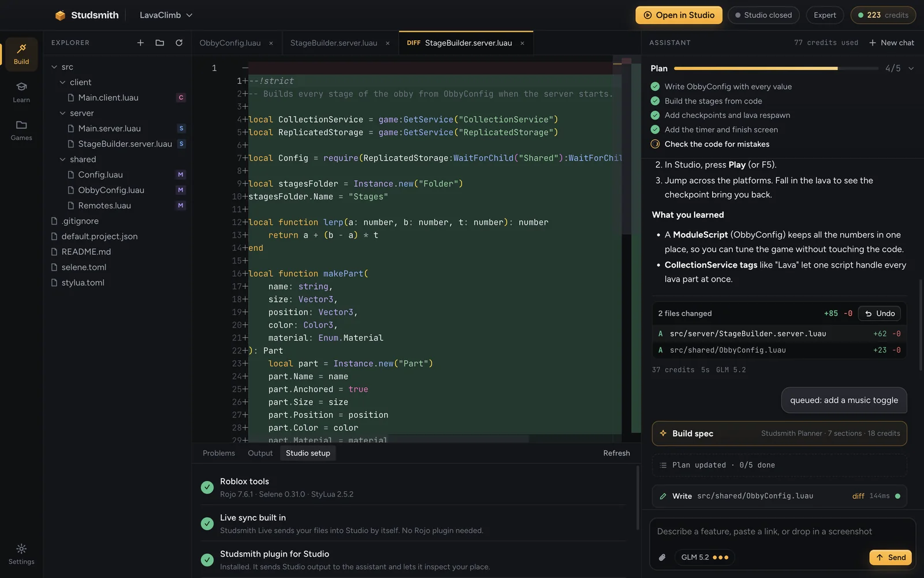
Task: Focus the Describe a feature input field
Action: (x=783, y=532)
